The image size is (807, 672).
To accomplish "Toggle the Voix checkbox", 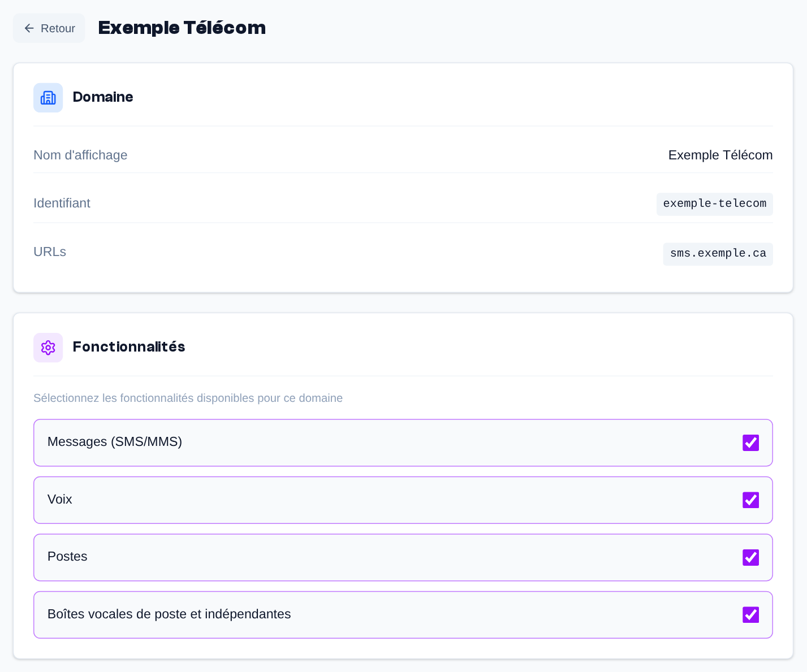I will (750, 500).
